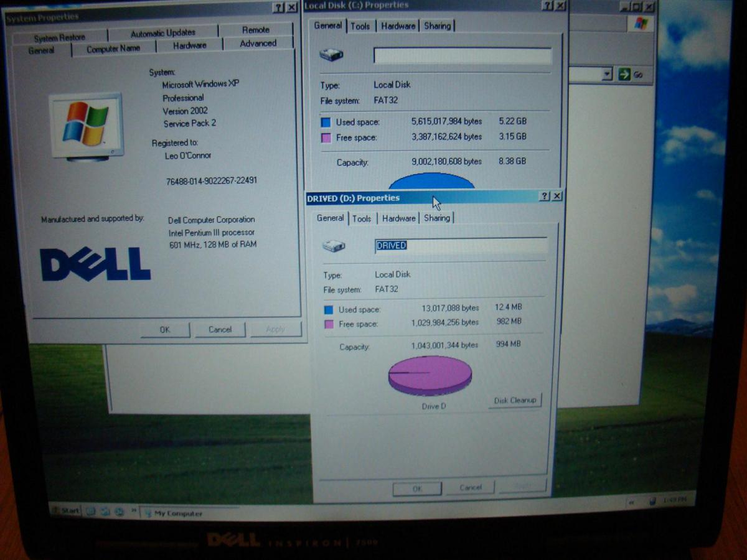Click the drive icon in DRIVED (D:) Properties
The height and width of the screenshot is (560, 747).
pyautogui.click(x=334, y=246)
